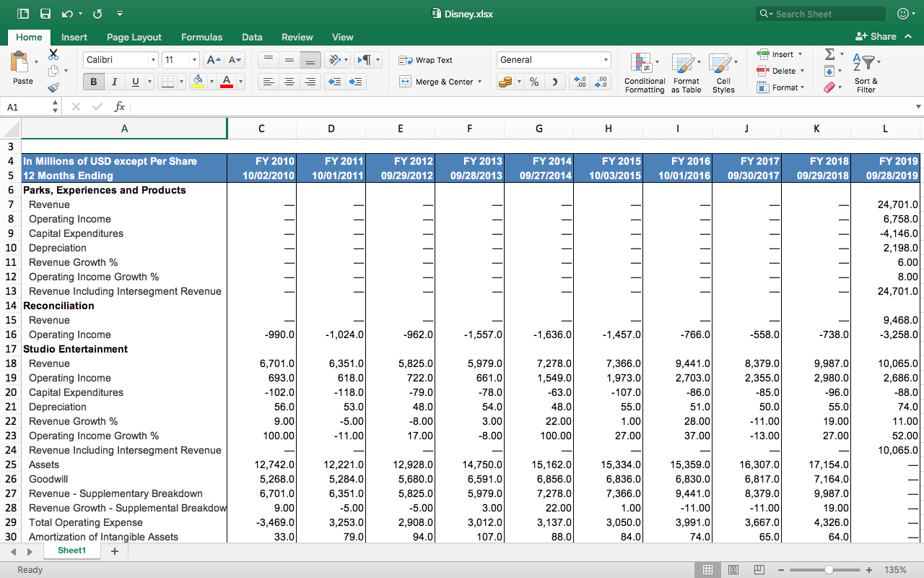Toggle bold formatting

93,82
